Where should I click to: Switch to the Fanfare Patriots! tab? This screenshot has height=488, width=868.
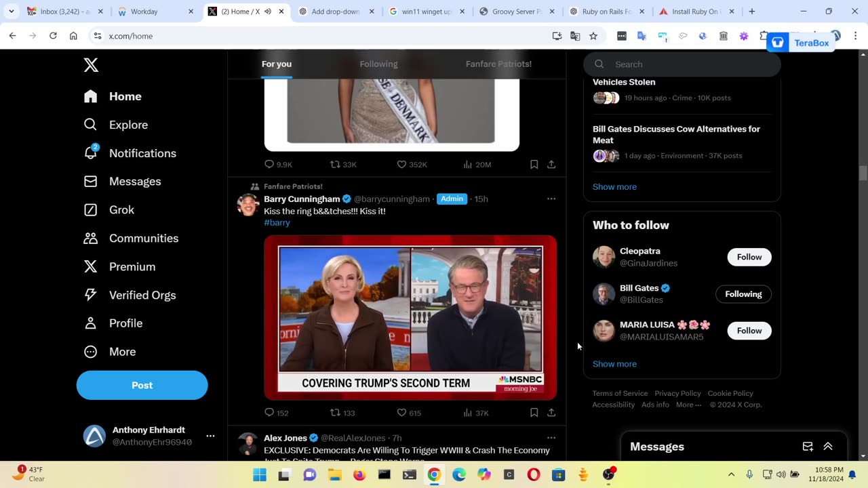coord(498,64)
